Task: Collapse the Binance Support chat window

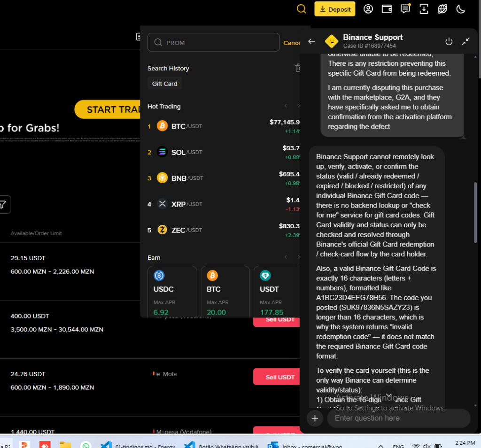Action: coord(465,41)
